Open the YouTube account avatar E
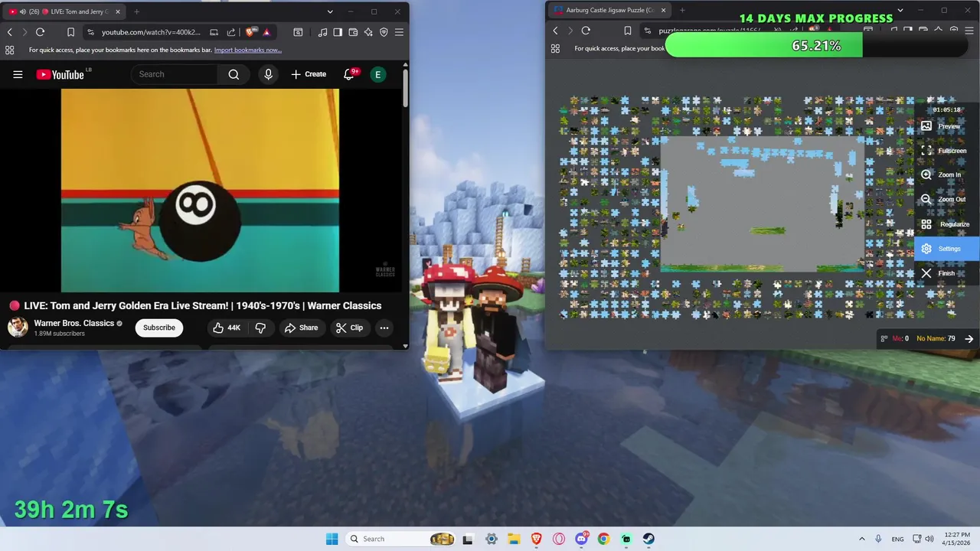The height and width of the screenshot is (551, 980). (x=377, y=74)
